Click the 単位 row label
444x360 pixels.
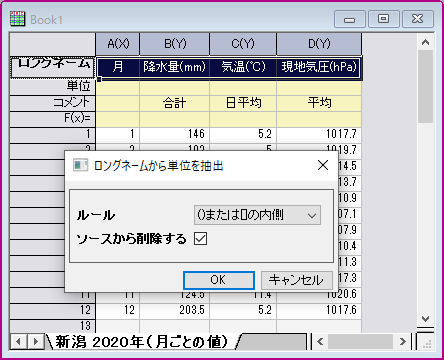[53, 87]
